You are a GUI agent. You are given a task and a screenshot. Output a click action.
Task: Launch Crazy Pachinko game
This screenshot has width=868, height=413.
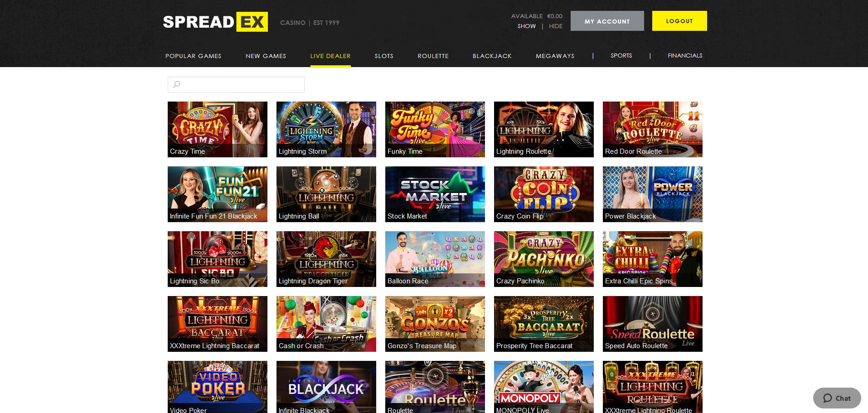[x=544, y=259]
